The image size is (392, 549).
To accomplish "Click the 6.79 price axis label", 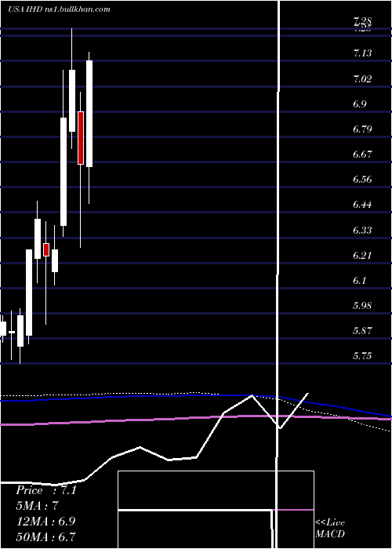I will tap(362, 129).
